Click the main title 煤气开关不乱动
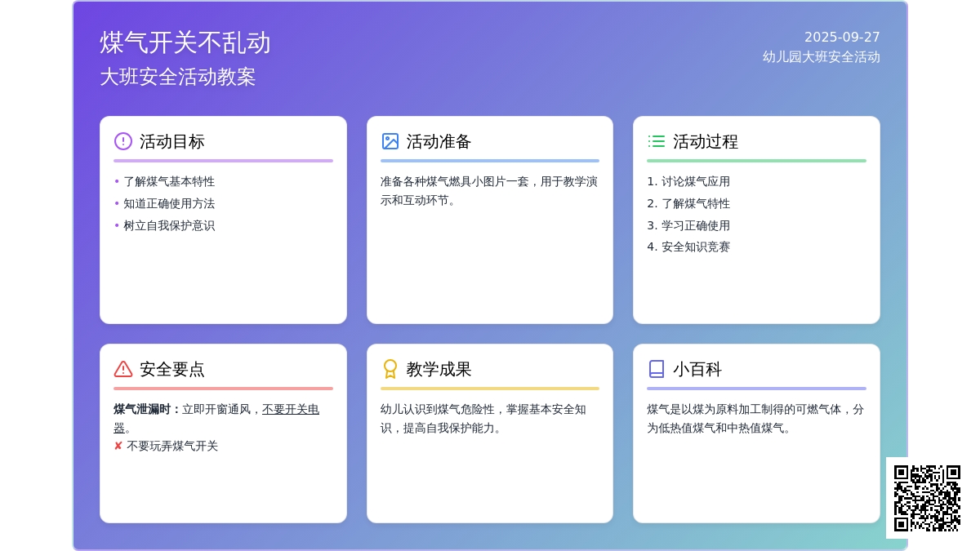 (x=185, y=42)
